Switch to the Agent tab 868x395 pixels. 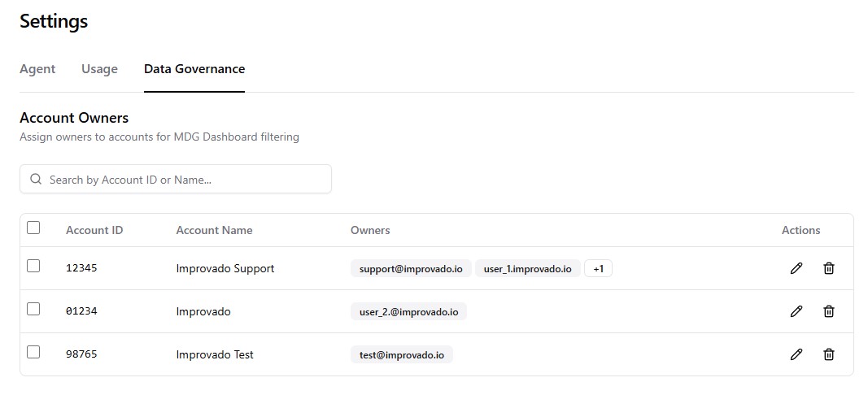pyautogui.click(x=37, y=69)
